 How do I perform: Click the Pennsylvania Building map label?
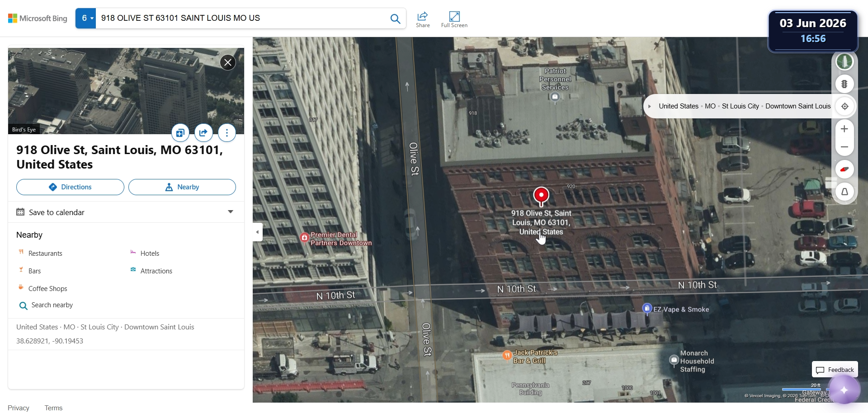click(x=531, y=389)
